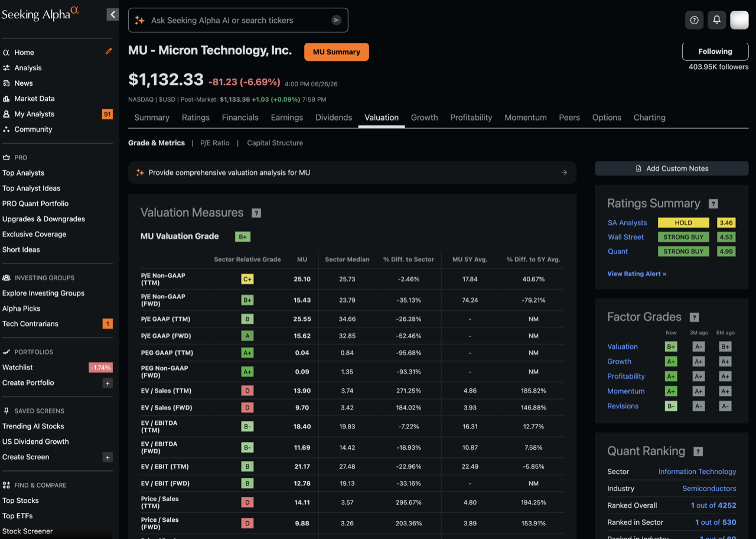Screen dimensions: 756x539
Task: Click the 1 out of 530 sector rank
Action: [x=716, y=522]
